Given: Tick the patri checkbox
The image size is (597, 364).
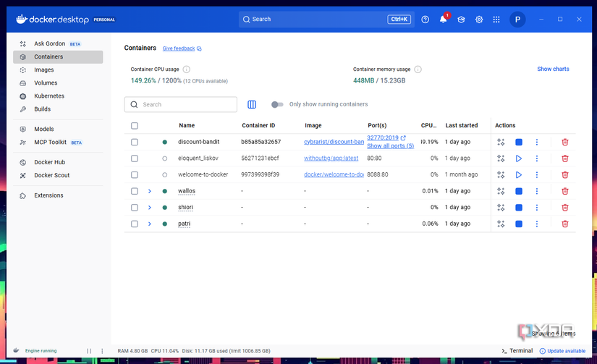Looking at the screenshot, I should pos(135,224).
